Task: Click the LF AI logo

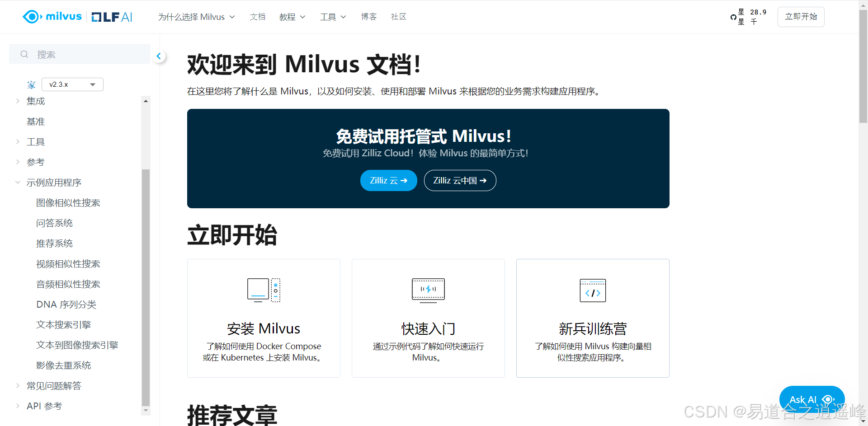Action: pos(112,17)
